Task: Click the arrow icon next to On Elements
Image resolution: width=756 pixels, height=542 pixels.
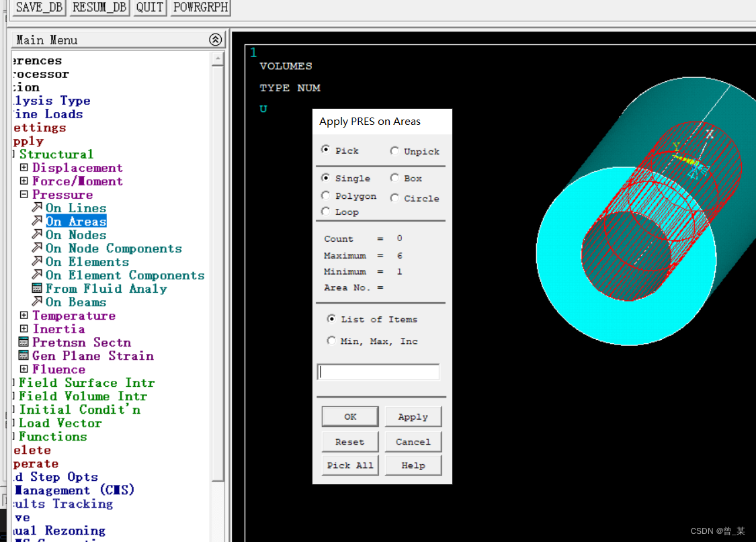Action: [x=37, y=262]
